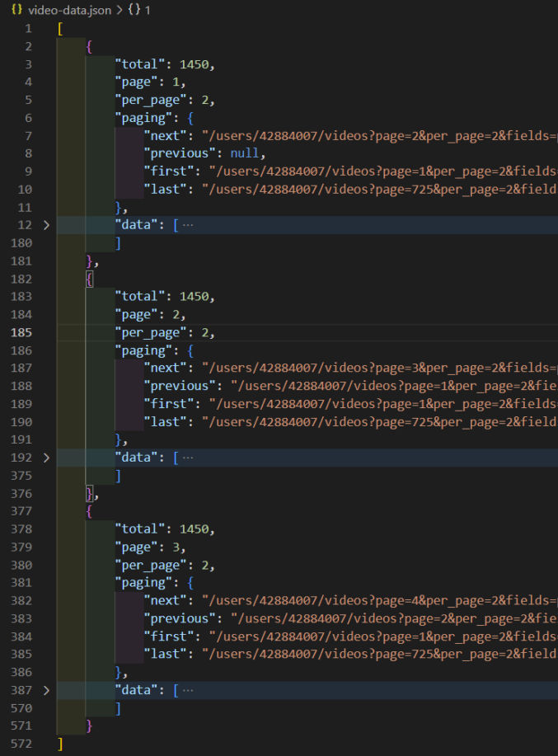Click the JSON file icon in breadcrumb
The width and height of the screenshot is (558, 756).
pyautogui.click(x=16, y=10)
